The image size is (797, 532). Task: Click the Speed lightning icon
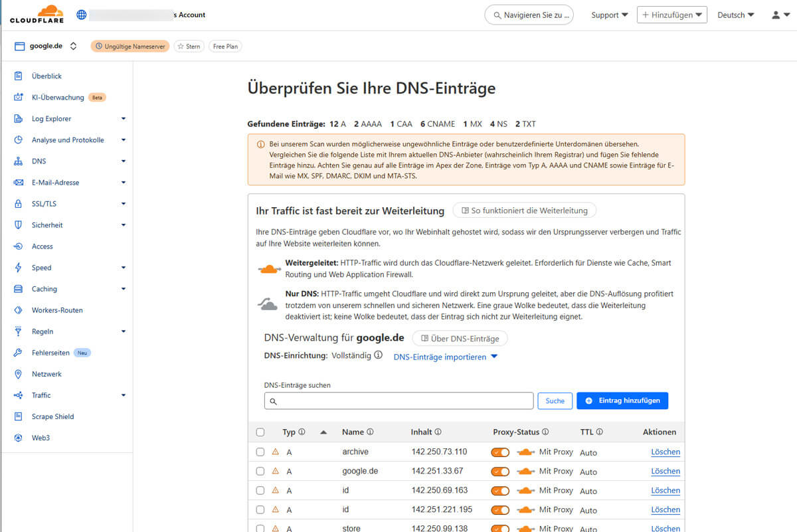(19, 268)
